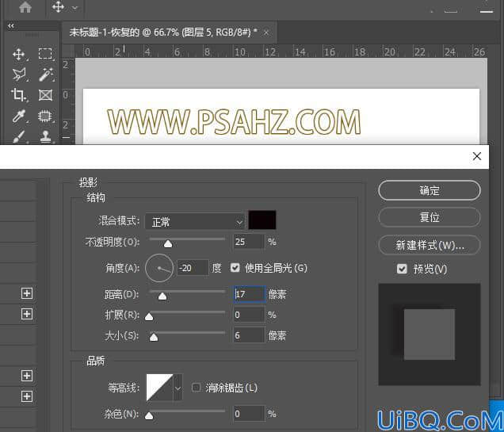Select the Spot Healing patch tool
Image resolution: width=504 pixels, height=432 pixels.
pyautogui.click(x=45, y=116)
